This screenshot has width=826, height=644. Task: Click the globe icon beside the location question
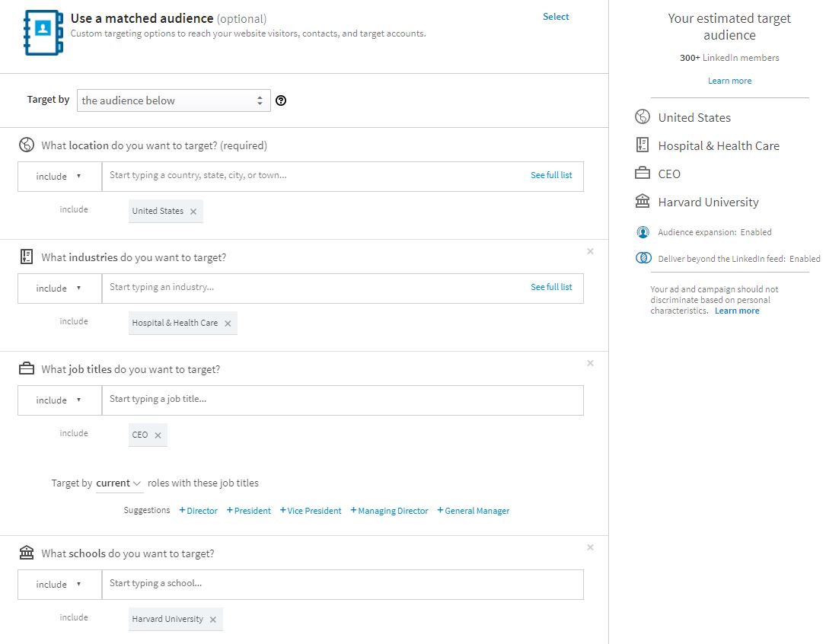27,143
